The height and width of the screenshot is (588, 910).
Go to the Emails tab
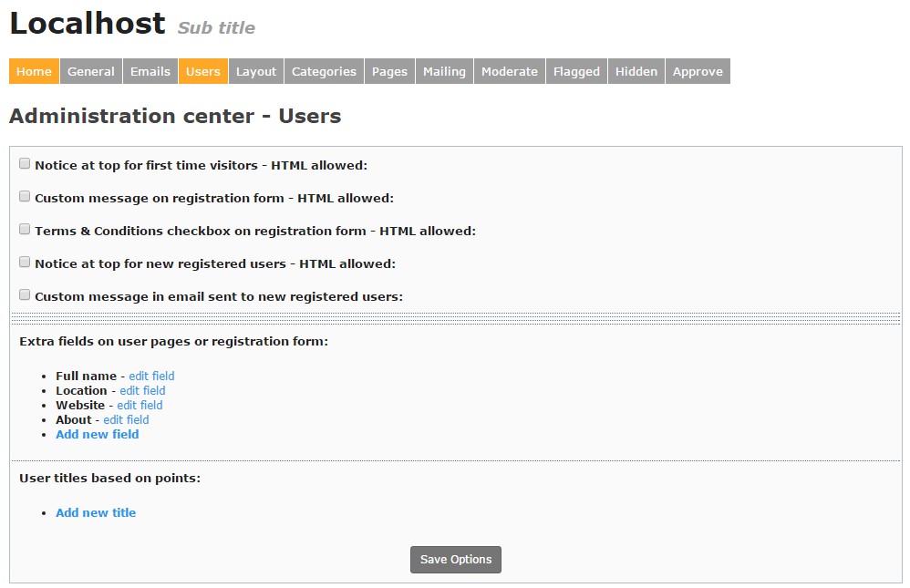150,71
